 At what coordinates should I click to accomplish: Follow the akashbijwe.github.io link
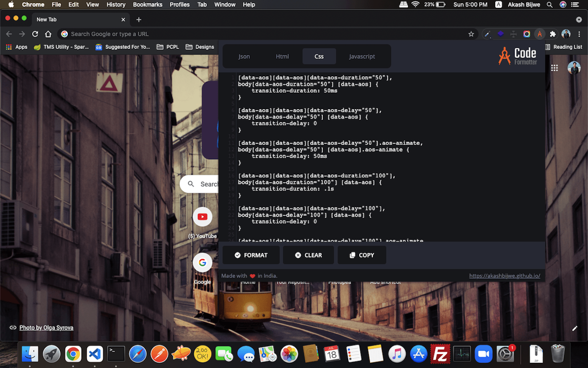(x=504, y=276)
